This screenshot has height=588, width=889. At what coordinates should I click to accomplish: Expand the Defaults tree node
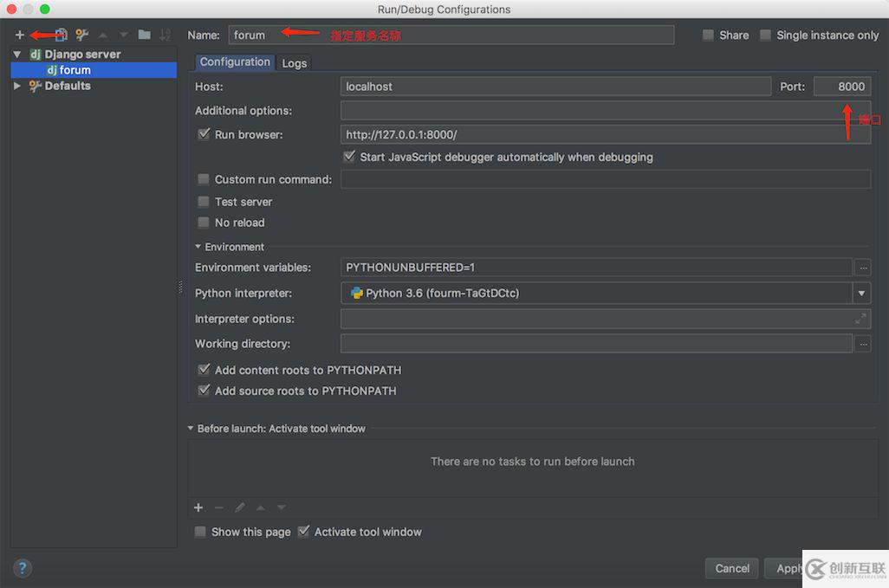pyautogui.click(x=16, y=86)
